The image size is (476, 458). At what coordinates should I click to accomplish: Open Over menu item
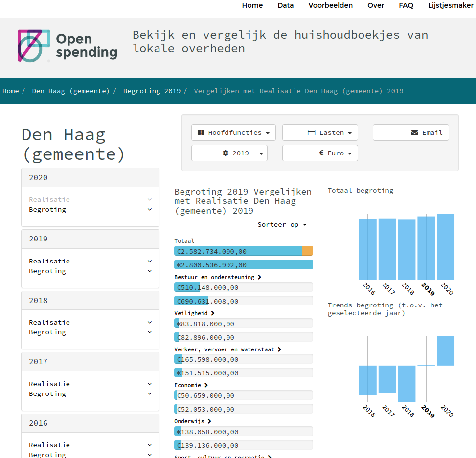(376, 5)
